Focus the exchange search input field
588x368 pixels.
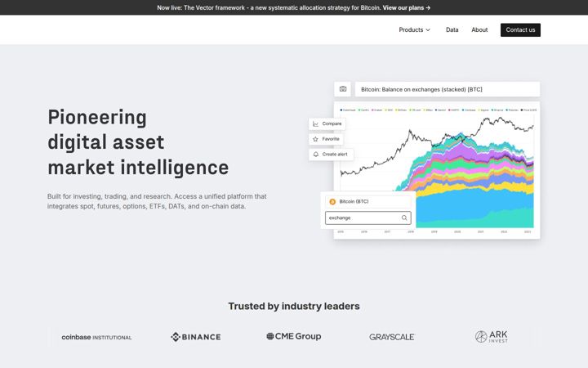[x=367, y=218]
